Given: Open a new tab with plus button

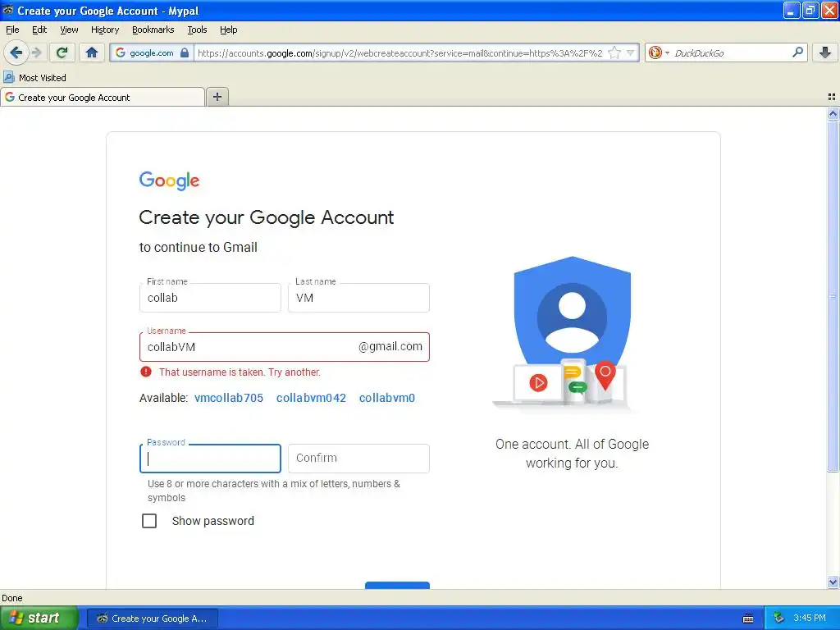Looking at the screenshot, I should [x=217, y=97].
